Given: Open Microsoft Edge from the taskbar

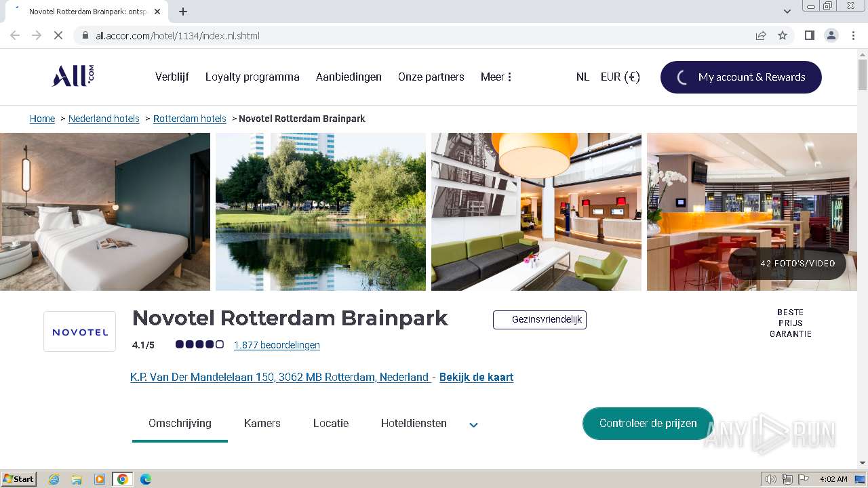Looking at the screenshot, I should click(146, 479).
